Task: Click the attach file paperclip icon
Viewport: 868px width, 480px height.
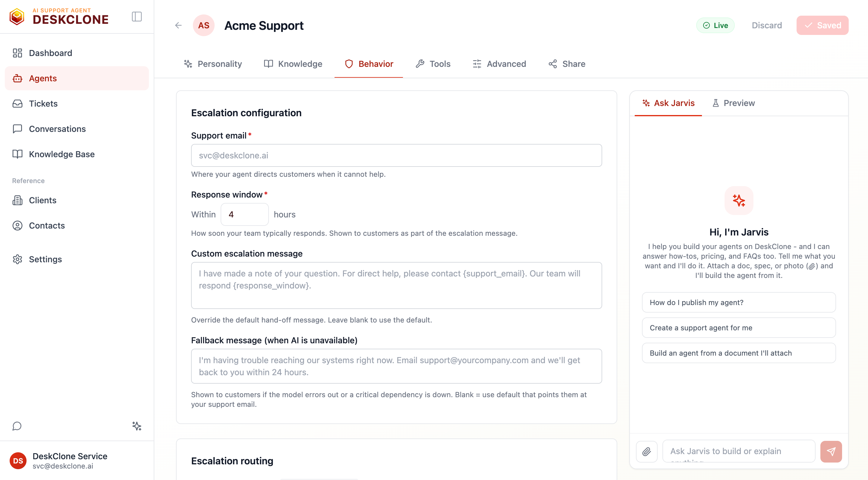Action: (x=646, y=451)
